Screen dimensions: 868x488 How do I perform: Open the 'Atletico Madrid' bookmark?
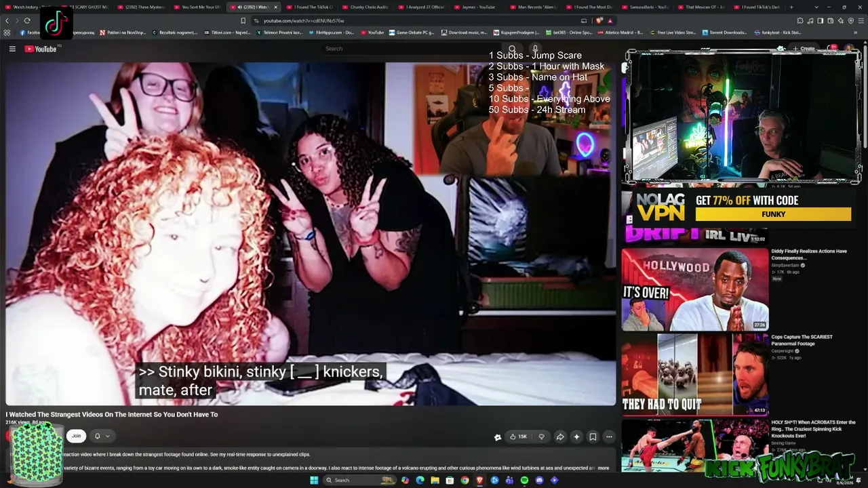coord(620,33)
